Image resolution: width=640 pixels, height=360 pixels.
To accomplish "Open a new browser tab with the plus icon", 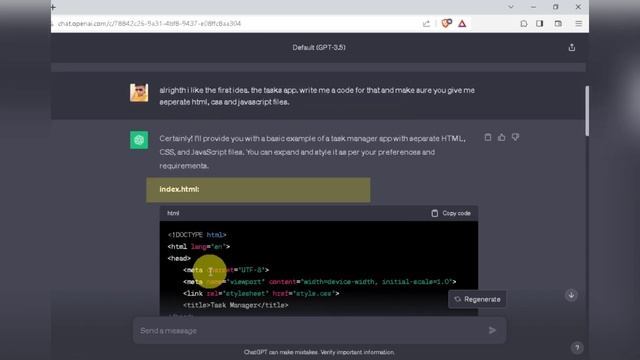I will [53, 7].
